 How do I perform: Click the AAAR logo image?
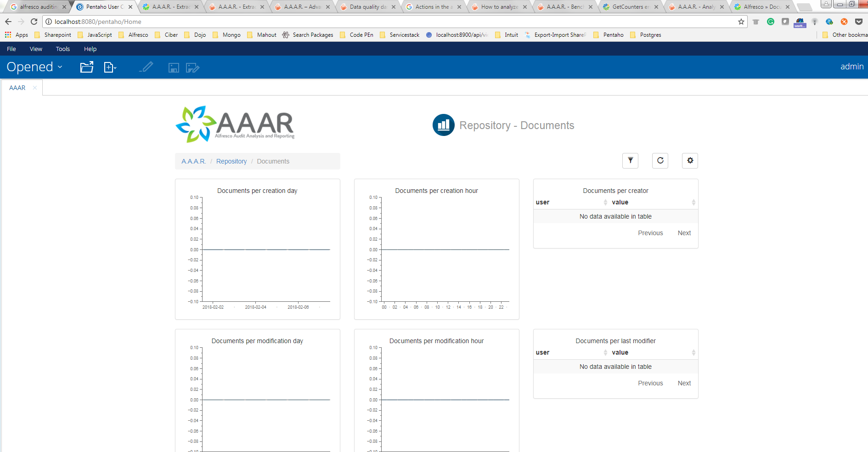click(235, 124)
